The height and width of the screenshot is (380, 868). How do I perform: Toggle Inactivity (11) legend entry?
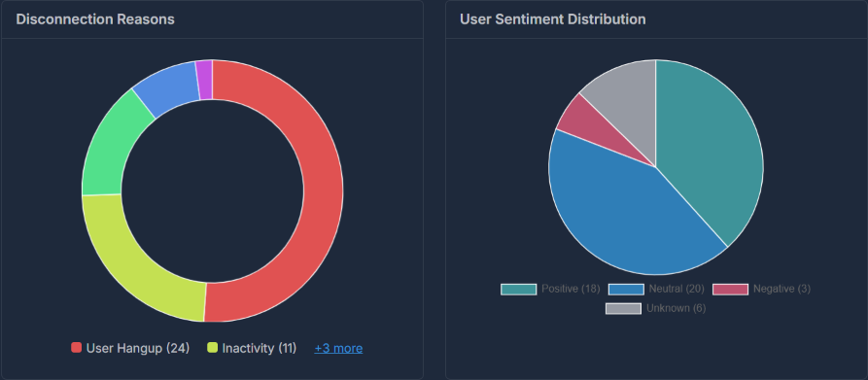click(x=252, y=349)
